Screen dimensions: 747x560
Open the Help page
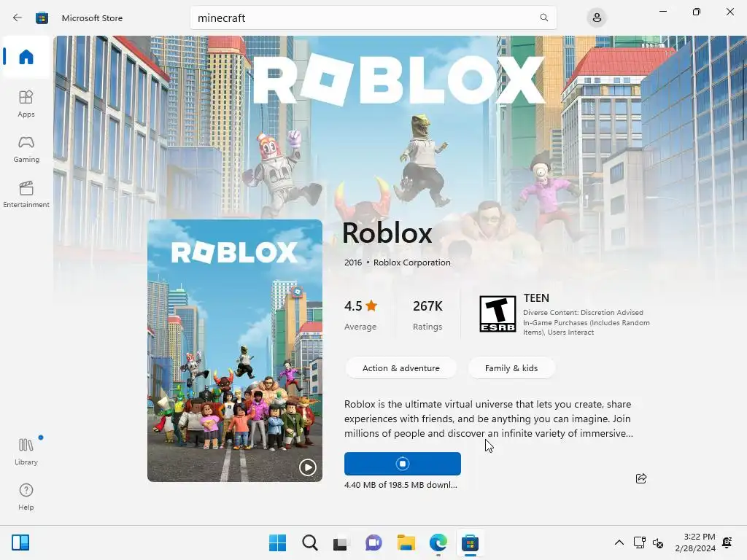pyautogui.click(x=26, y=497)
